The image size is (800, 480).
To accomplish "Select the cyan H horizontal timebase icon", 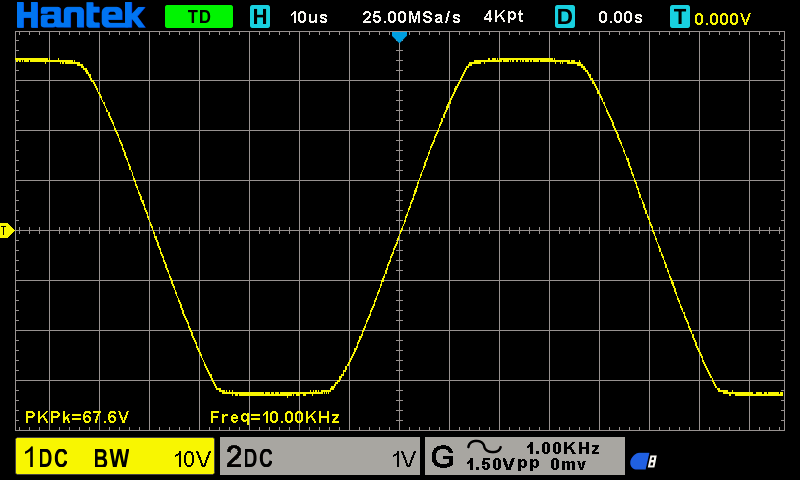I will (x=260, y=17).
